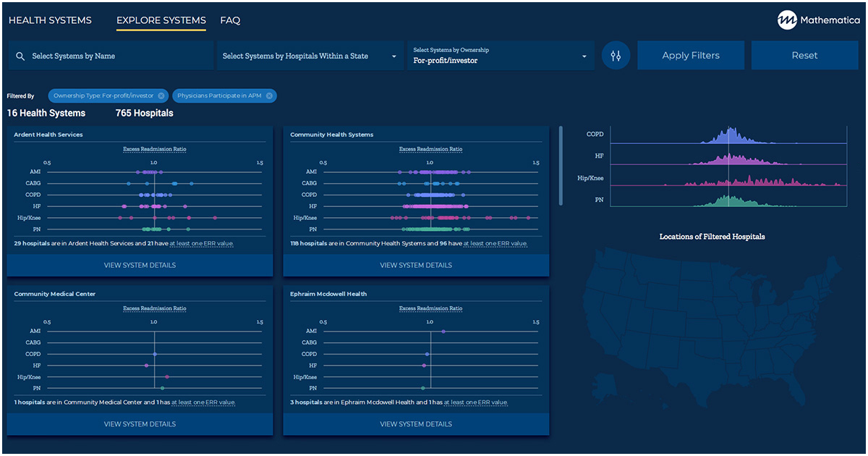Expand Select Systems by Ownership dropdown

[x=500, y=56]
